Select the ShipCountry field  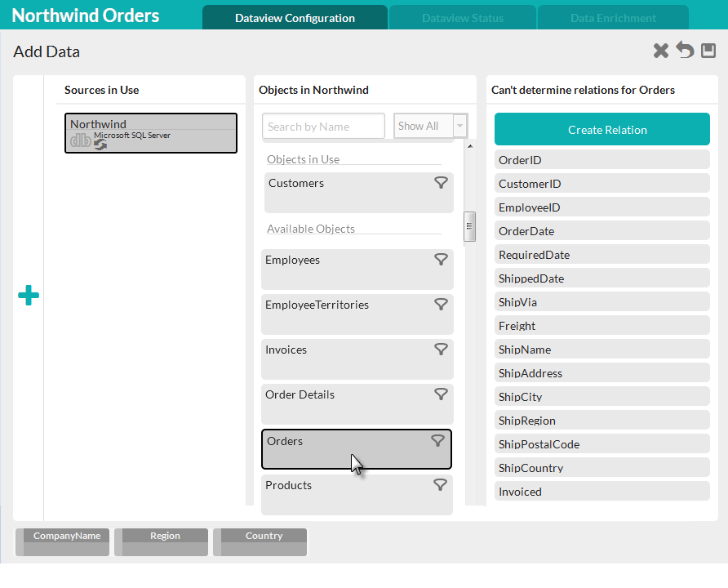coord(601,468)
